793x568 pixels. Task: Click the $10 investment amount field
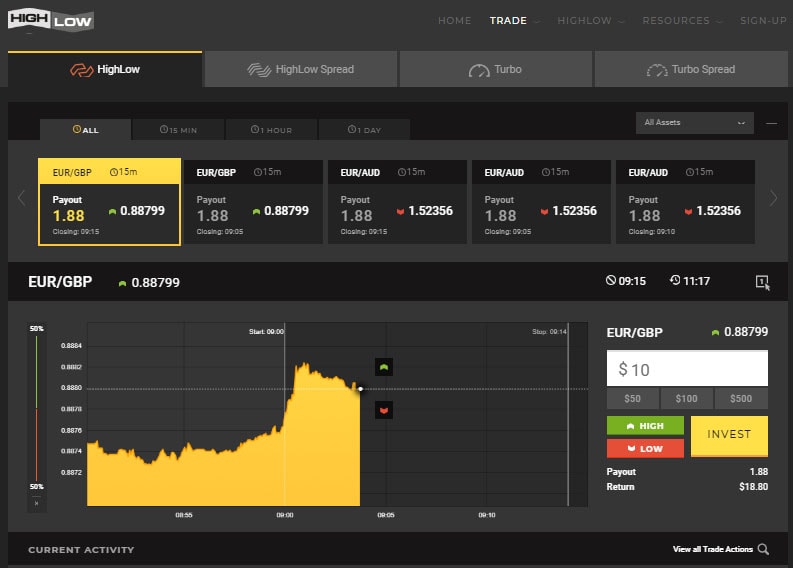tap(687, 368)
